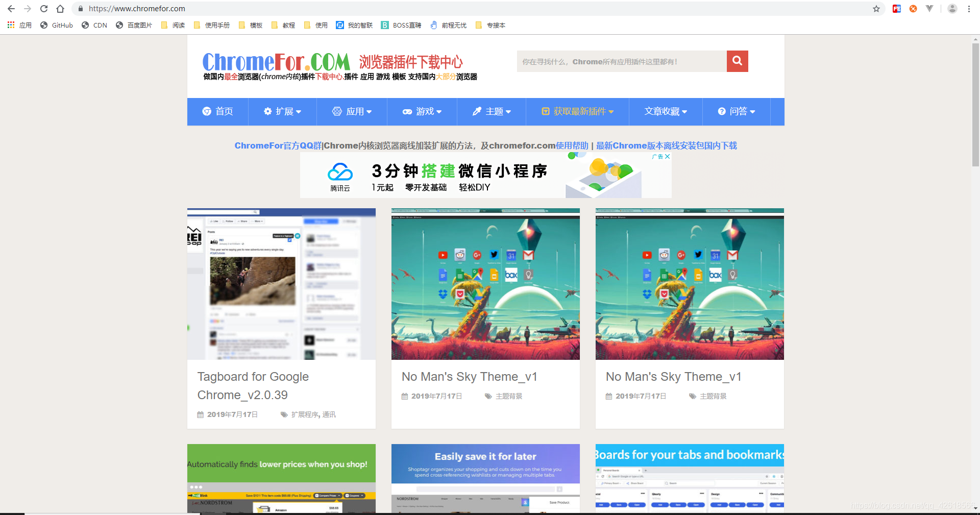Click 主题背景 tag on right card
The image size is (980, 515).
pyautogui.click(x=713, y=396)
